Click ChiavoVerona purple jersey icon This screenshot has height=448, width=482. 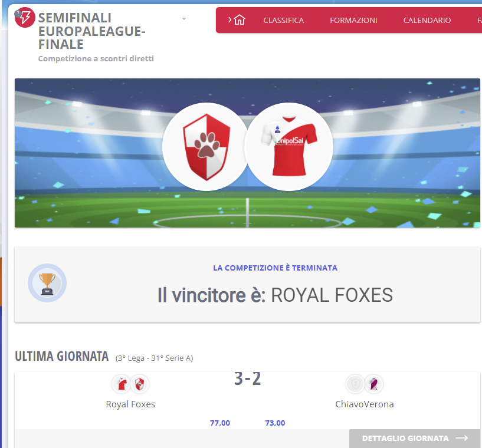[373, 384]
